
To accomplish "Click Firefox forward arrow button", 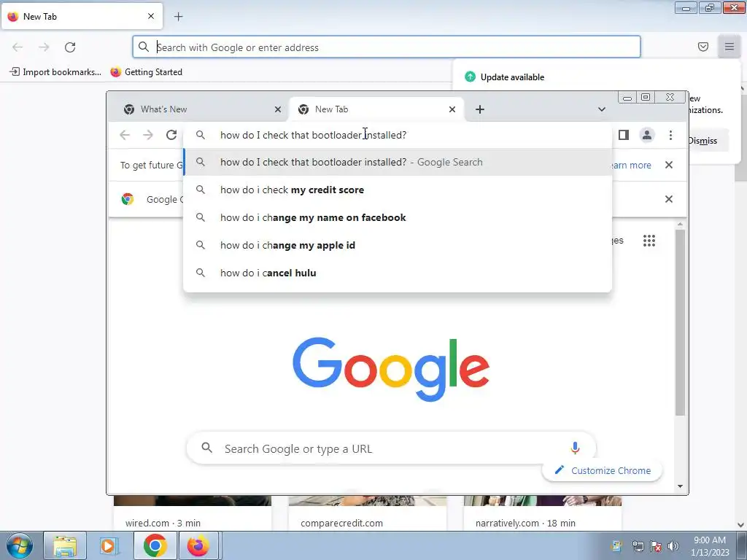I will pos(44,47).
